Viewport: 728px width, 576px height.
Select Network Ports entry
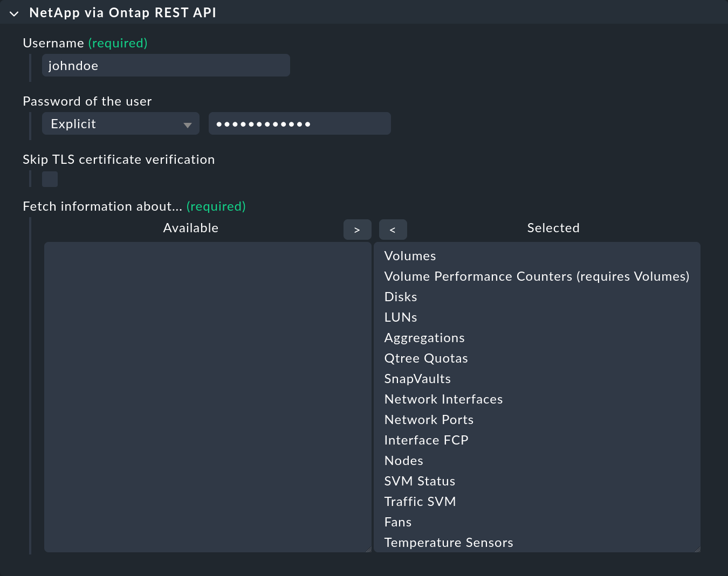click(429, 420)
